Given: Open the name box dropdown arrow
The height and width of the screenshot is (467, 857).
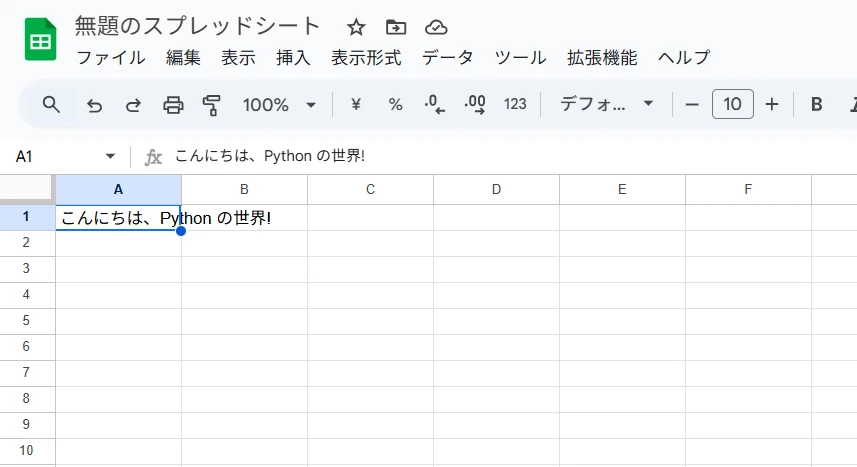Looking at the screenshot, I should [x=110, y=157].
